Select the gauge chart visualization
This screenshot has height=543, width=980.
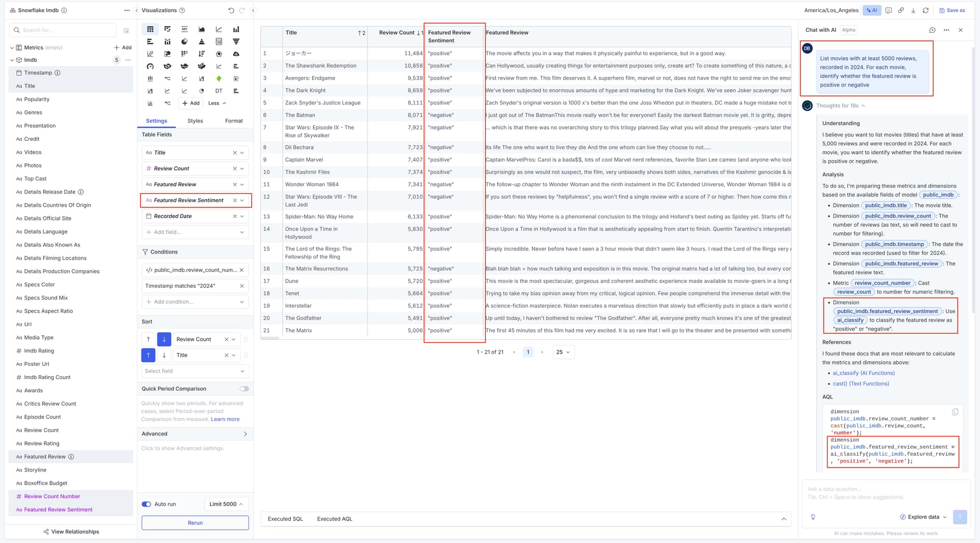pos(150,66)
